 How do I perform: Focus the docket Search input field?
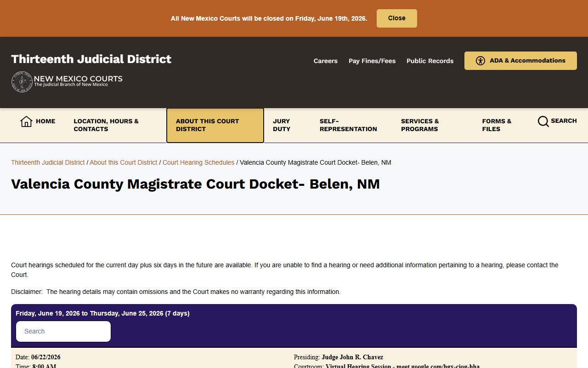[x=63, y=331]
